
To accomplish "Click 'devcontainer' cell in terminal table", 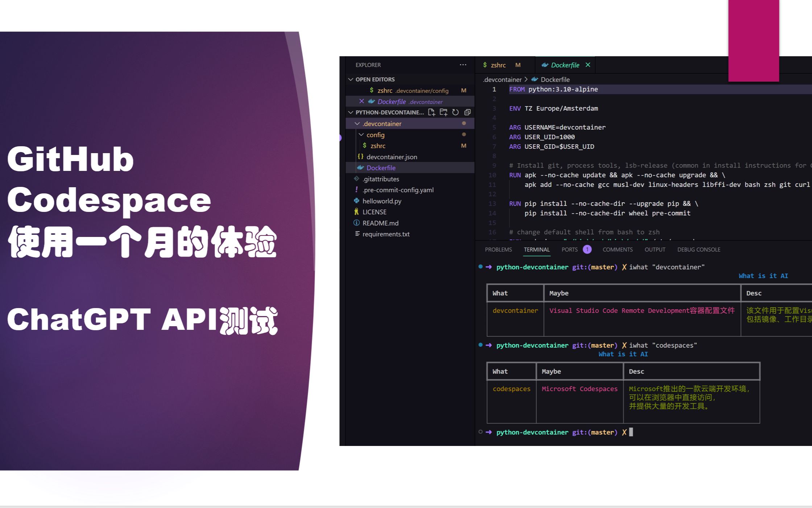I will (515, 311).
